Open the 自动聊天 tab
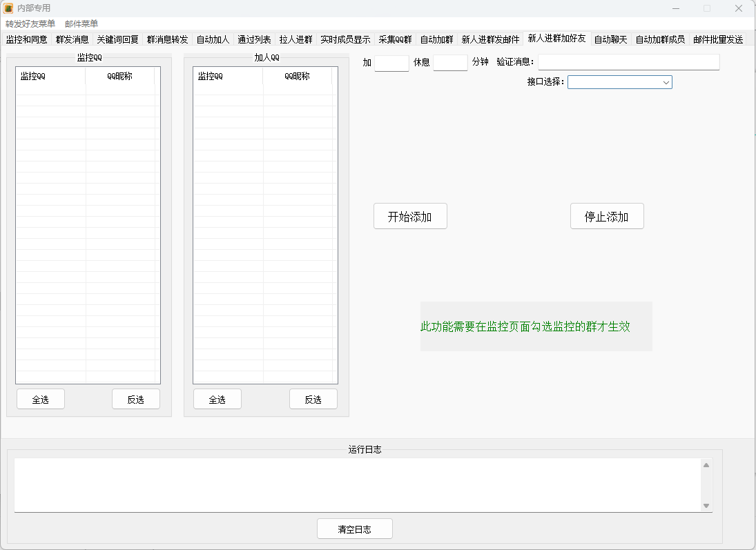The height and width of the screenshot is (550, 756). tap(610, 39)
